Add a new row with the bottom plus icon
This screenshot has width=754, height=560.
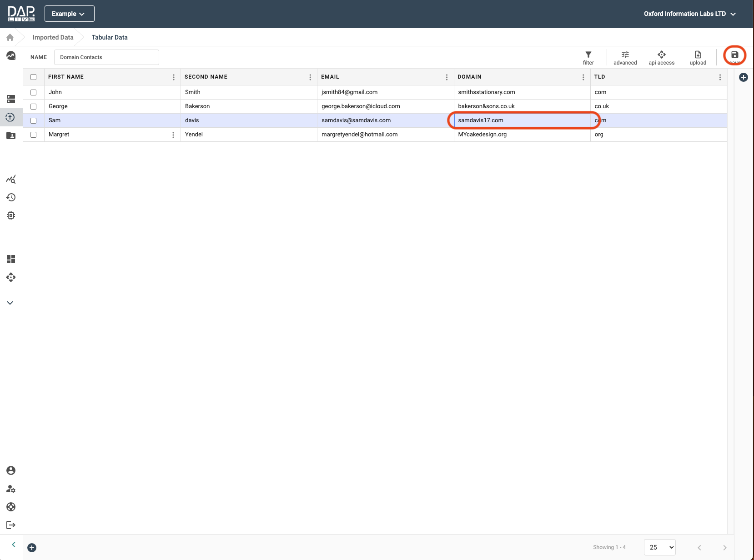(32, 548)
